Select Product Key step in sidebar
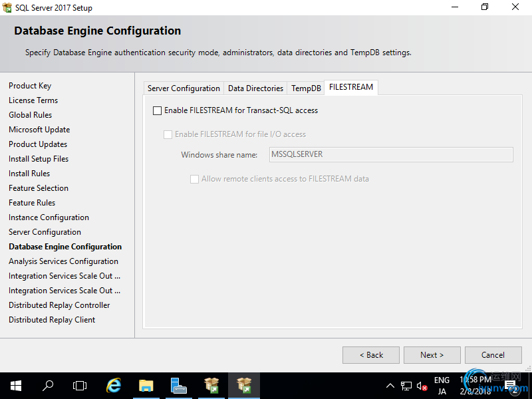Screen dimensions: 532x399 click(x=30, y=86)
